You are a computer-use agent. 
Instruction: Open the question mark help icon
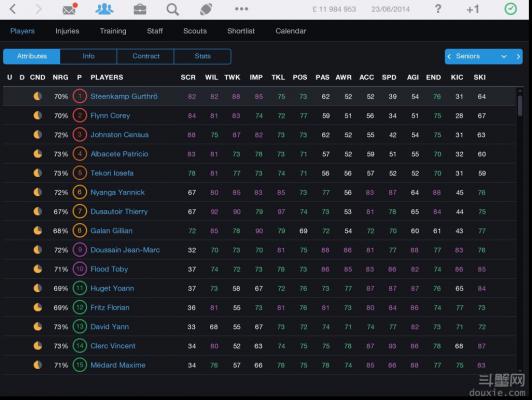point(438,9)
